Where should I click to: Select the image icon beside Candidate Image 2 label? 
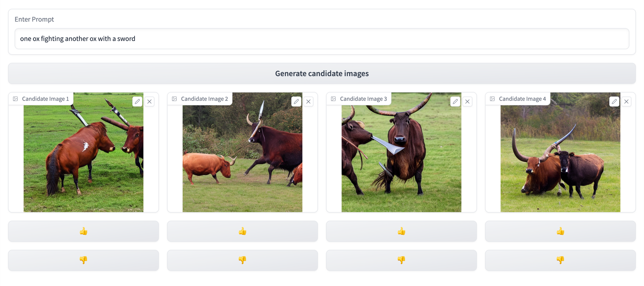click(x=174, y=99)
